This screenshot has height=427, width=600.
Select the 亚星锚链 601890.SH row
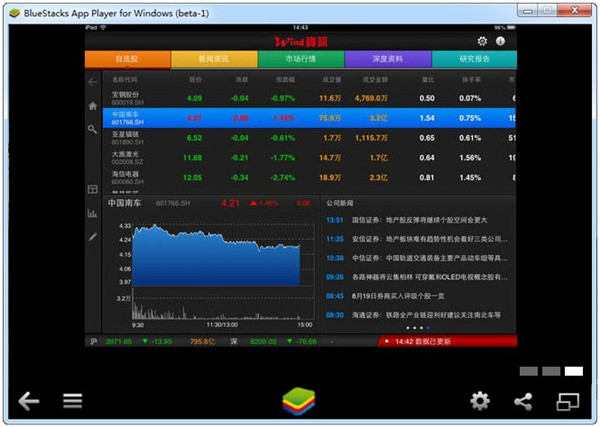309,138
